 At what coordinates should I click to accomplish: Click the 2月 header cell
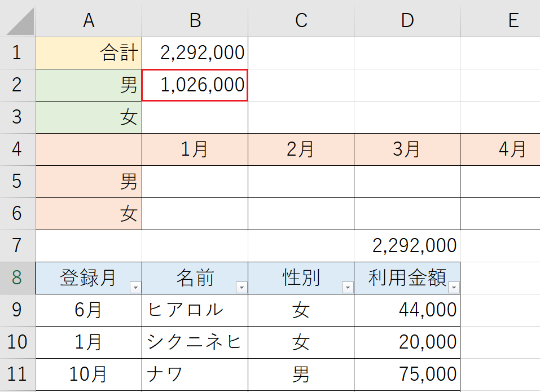tap(301, 149)
